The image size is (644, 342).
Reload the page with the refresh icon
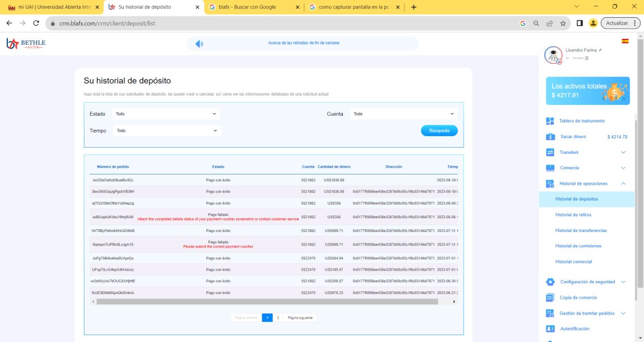(x=37, y=23)
